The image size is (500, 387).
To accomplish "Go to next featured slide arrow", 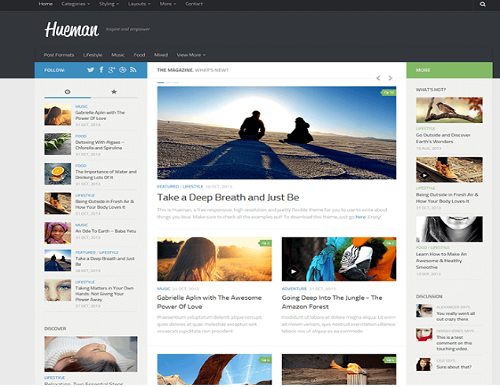I will tap(390, 78).
